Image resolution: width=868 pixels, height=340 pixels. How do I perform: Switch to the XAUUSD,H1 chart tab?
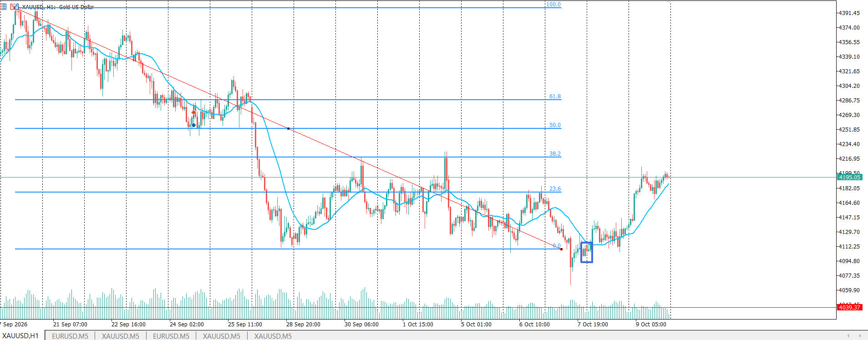tap(20, 336)
